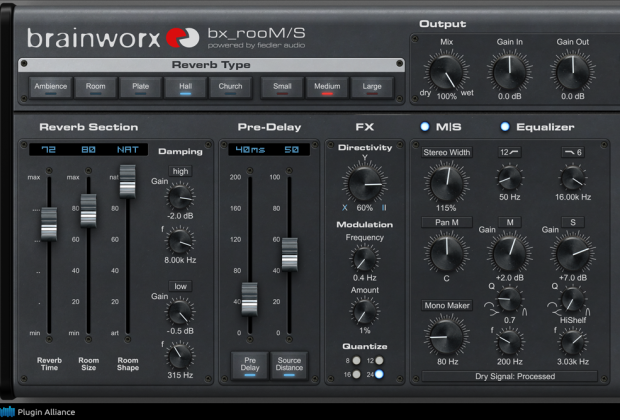Select the Room reverb type

pos(95,87)
